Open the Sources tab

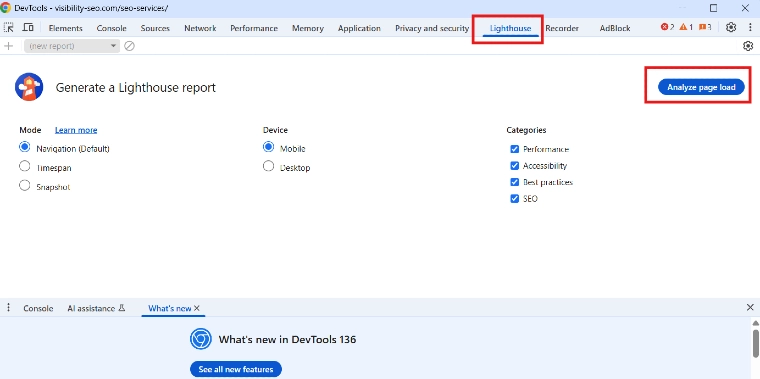(x=155, y=28)
